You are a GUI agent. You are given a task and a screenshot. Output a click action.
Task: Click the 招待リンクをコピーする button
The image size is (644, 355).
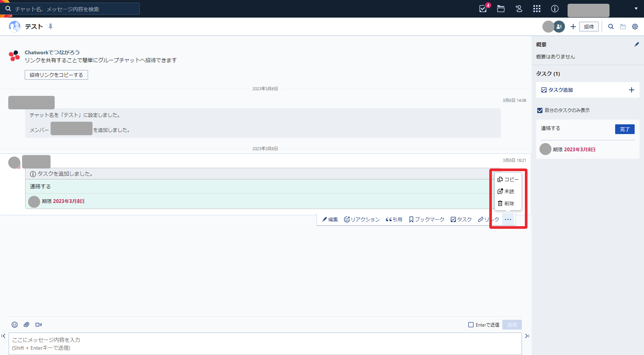56,75
